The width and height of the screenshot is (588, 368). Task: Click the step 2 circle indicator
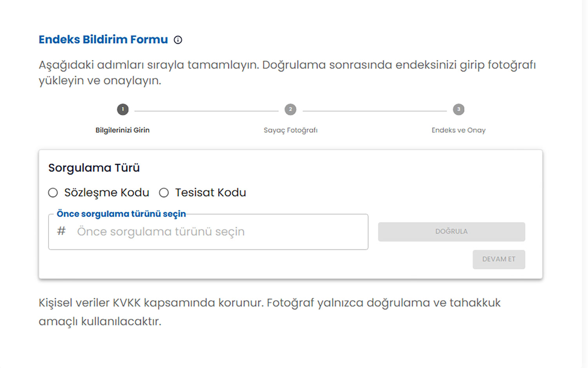(290, 110)
